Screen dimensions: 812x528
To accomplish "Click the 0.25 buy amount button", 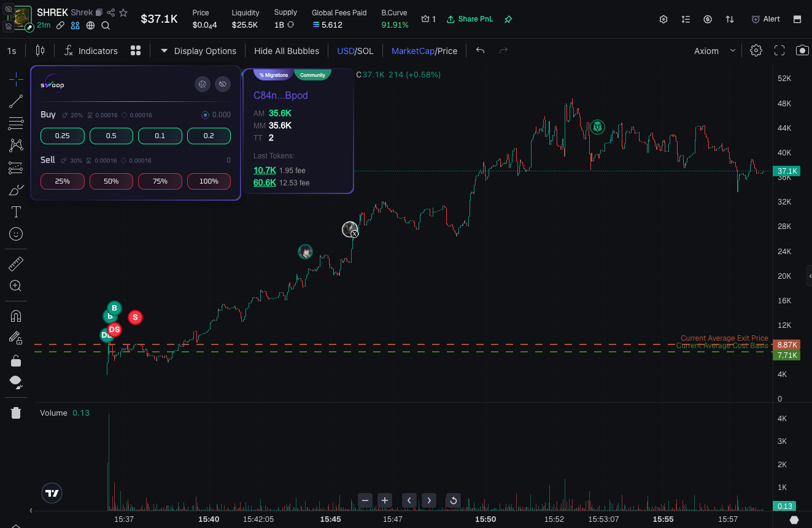I will pos(62,136).
